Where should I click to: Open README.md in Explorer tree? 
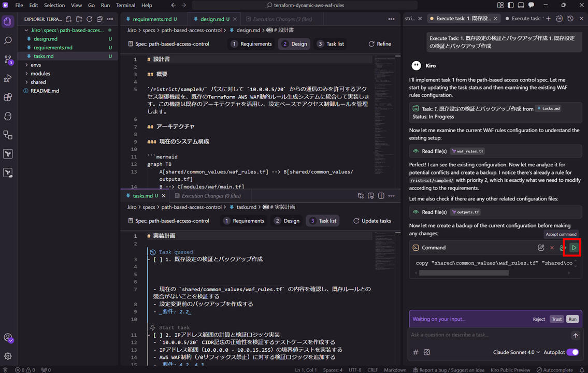click(x=45, y=91)
